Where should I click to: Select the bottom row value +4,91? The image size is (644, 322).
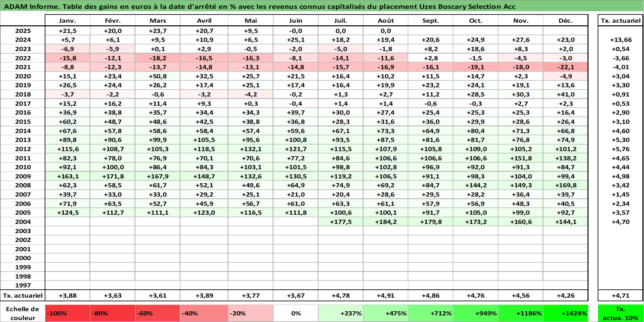pos(386,295)
